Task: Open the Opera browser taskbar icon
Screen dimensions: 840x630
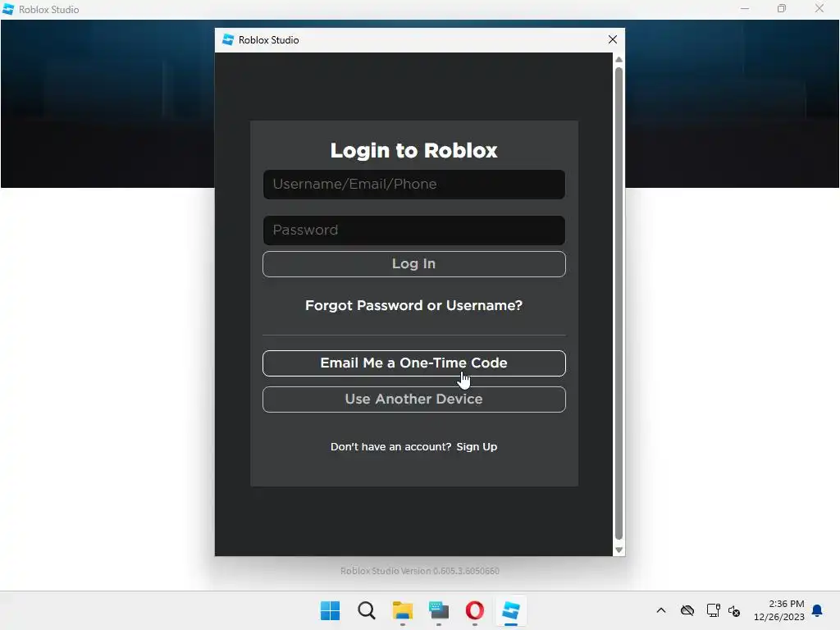Action: 475,610
